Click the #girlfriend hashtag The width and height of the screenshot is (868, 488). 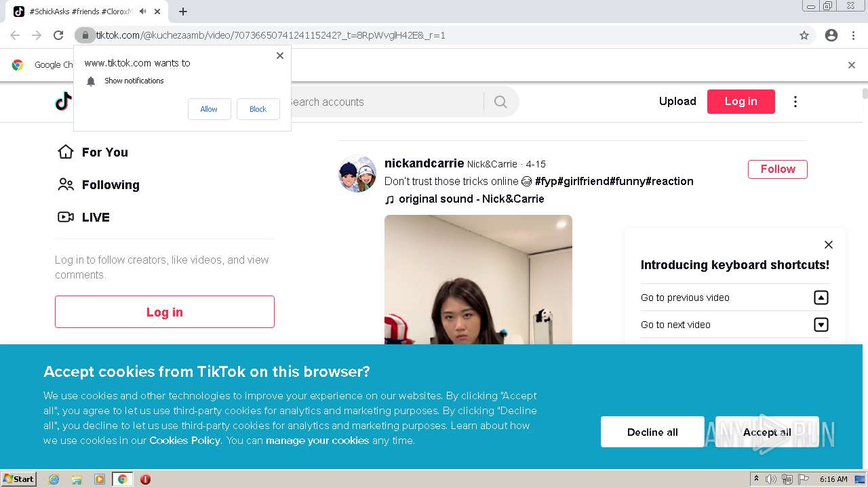coord(583,182)
